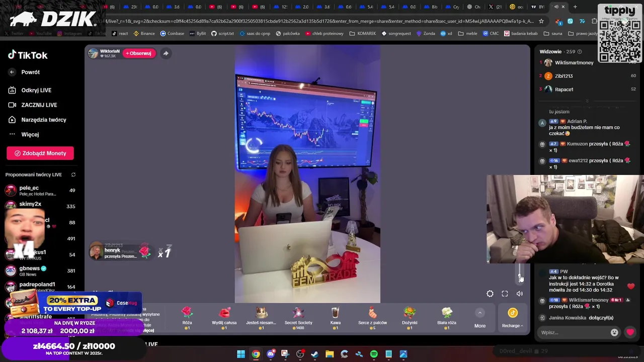644x362 pixels.
Task: Open stream quality settings icon
Action: (490, 294)
